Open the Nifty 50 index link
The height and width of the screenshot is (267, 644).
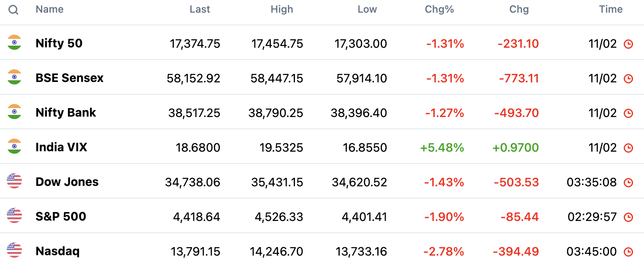pos(59,43)
